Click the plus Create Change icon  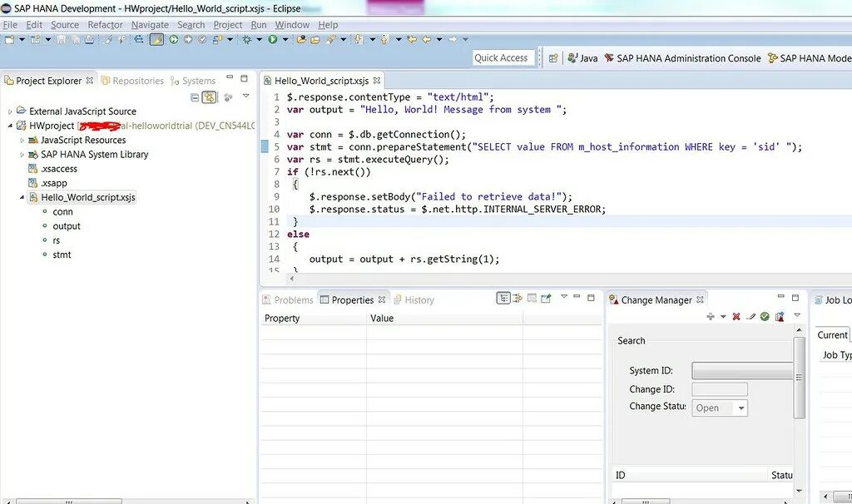(711, 317)
